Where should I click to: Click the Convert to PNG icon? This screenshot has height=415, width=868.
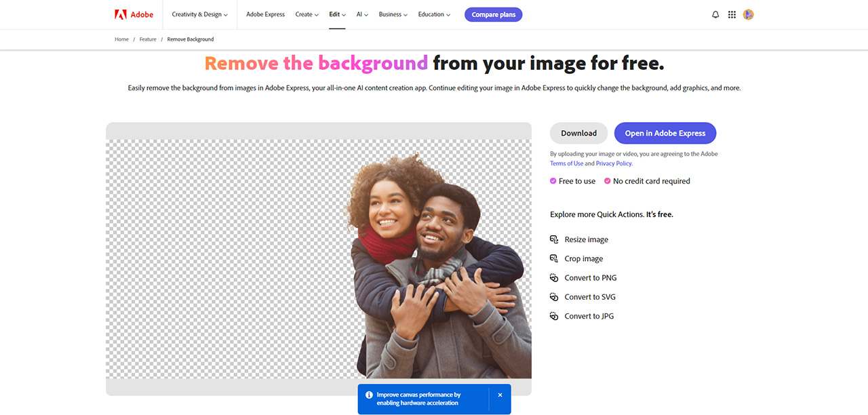(554, 277)
